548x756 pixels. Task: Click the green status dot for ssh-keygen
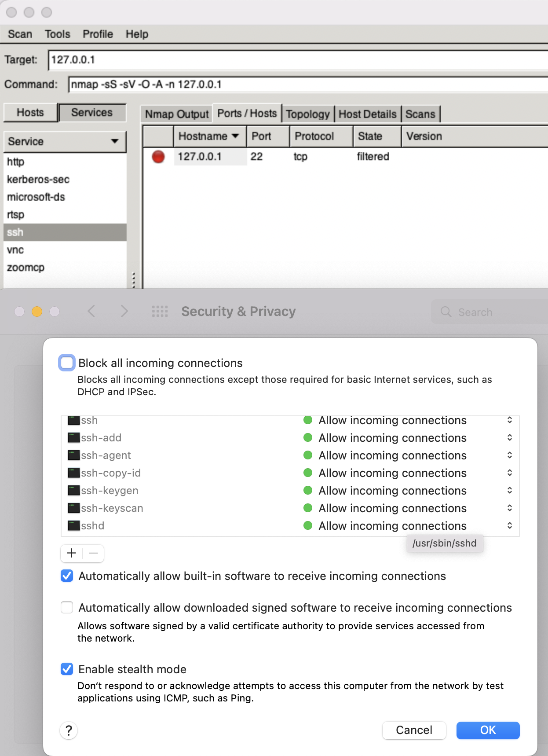(x=308, y=491)
